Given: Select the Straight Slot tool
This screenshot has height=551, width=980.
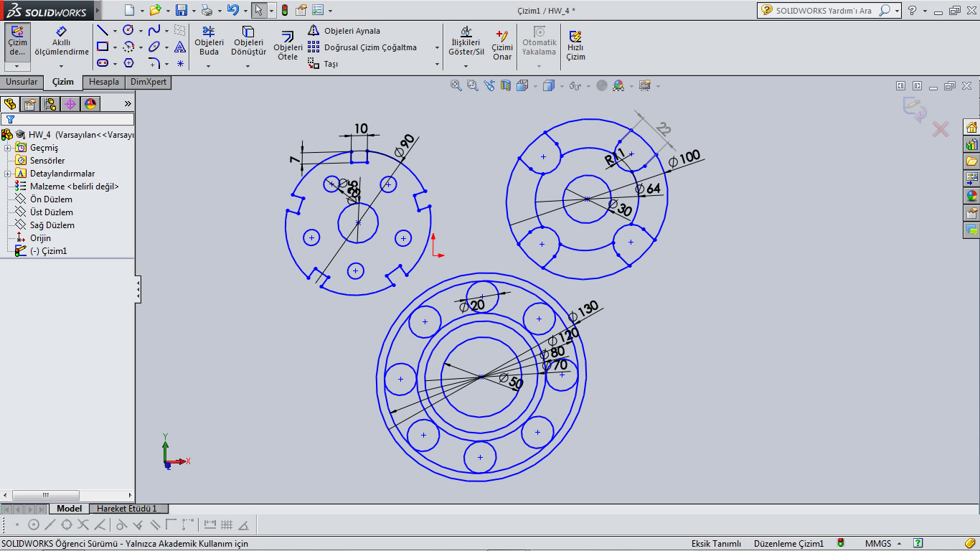Looking at the screenshot, I should tap(103, 63).
